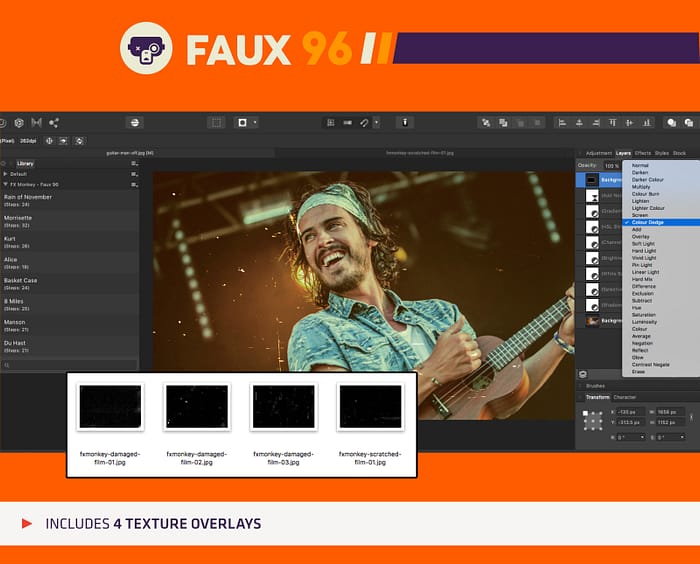This screenshot has height=564, width=700.
Task: Click the striped circle icon in the top toolbar
Action: (x=134, y=123)
